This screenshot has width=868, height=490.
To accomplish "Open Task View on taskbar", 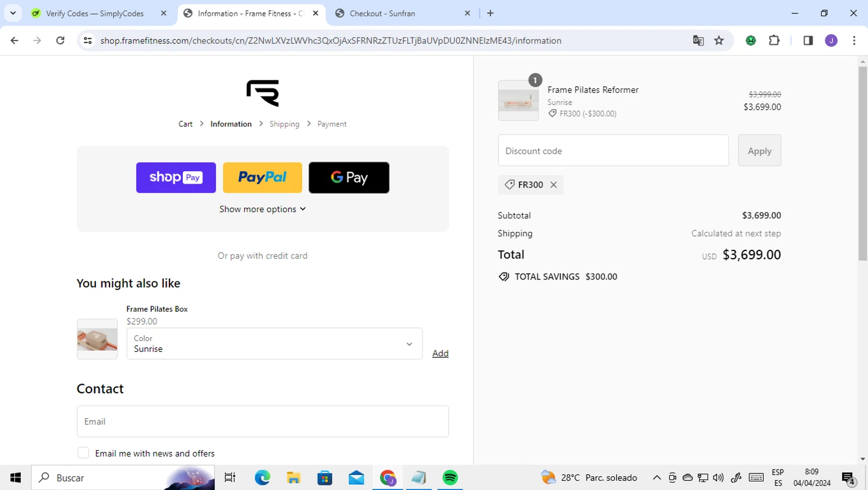I will click(x=230, y=478).
